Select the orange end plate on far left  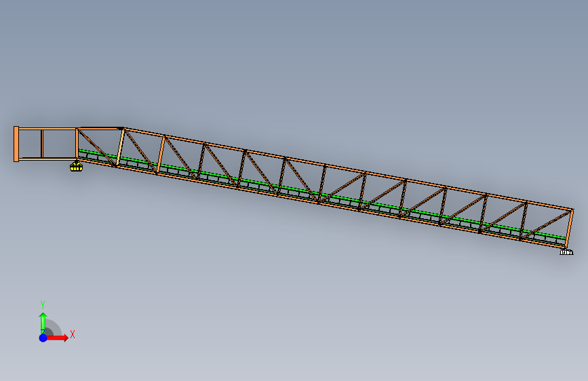click(16, 144)
